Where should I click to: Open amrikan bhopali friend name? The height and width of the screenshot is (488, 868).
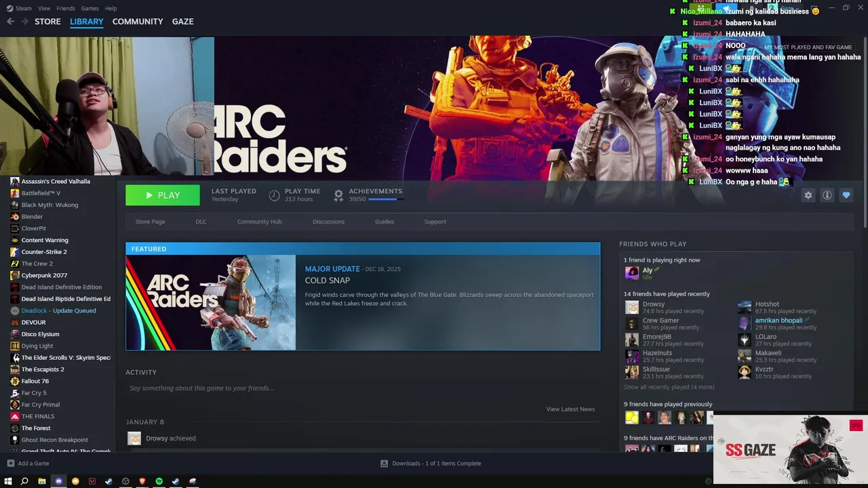[x=778, y=321]
